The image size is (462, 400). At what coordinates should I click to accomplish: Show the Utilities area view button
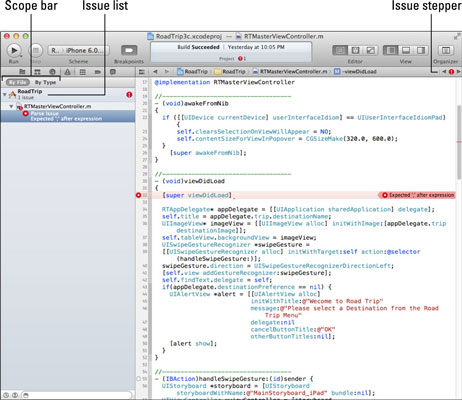click(421, 50)
